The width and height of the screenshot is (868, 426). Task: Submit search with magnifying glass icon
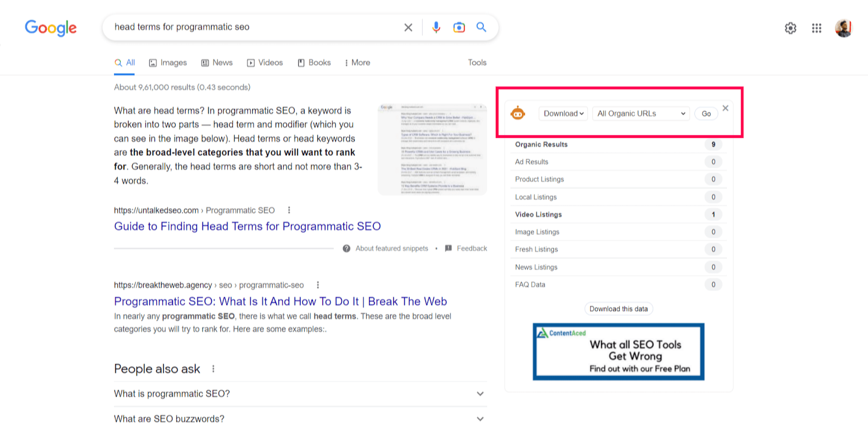pyautogui.click(x=481, y=27)
